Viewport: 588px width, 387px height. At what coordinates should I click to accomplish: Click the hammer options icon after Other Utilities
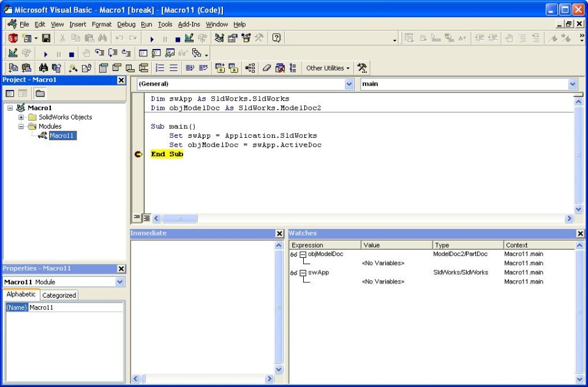(362, 68)
